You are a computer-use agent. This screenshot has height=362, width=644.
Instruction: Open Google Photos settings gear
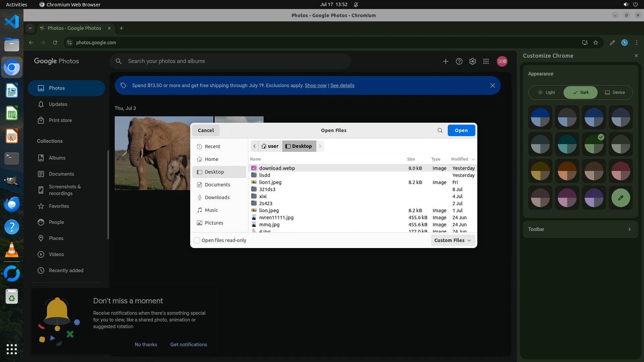coord(472,61)
